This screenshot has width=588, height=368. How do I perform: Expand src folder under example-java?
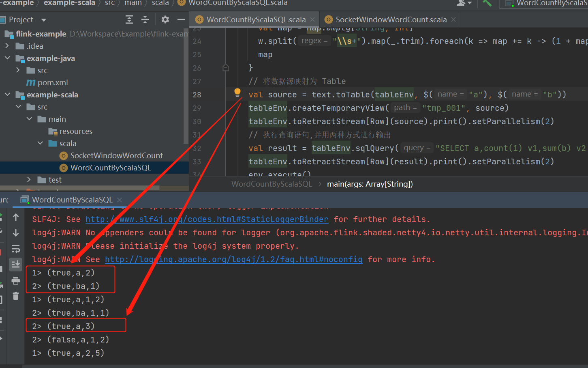tap(18, 70)
